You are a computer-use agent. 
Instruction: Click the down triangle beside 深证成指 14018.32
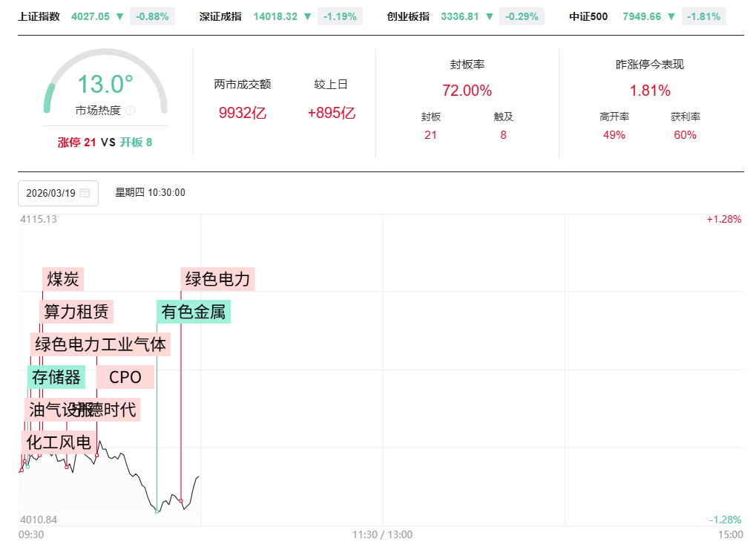(x=307, y=16)
